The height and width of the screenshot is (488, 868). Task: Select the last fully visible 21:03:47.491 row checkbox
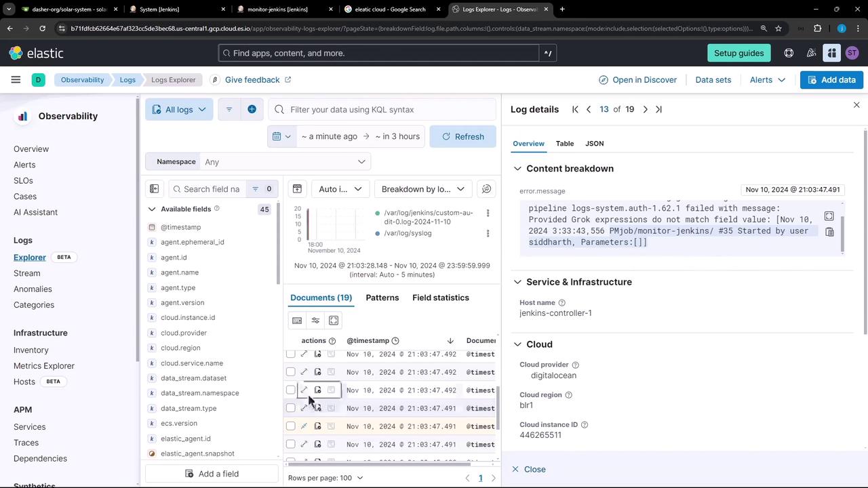point(291,444)
